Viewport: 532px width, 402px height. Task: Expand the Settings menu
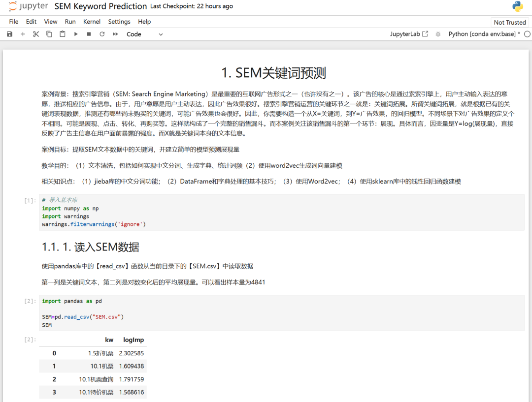(119, 22)
